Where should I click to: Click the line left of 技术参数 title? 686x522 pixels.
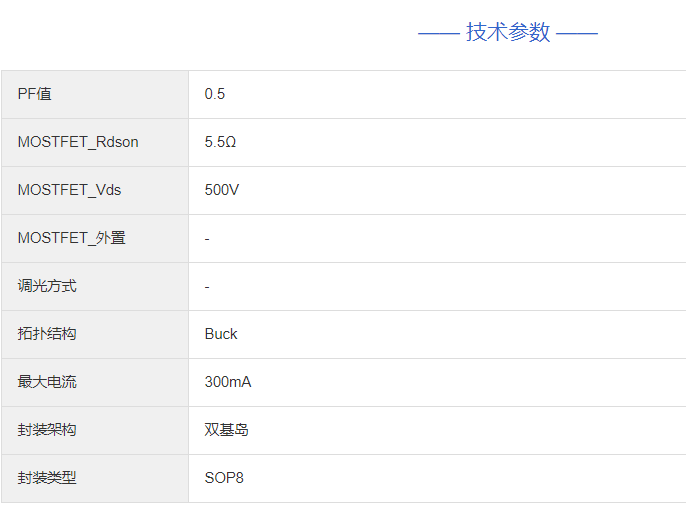(438, 33)
